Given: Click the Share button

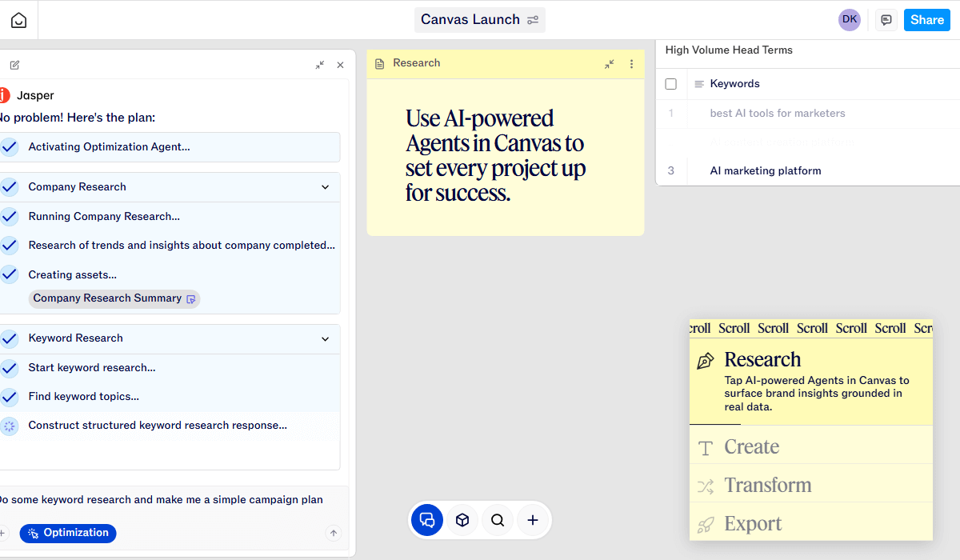Looking at the screenshot, I should [927, 20].
